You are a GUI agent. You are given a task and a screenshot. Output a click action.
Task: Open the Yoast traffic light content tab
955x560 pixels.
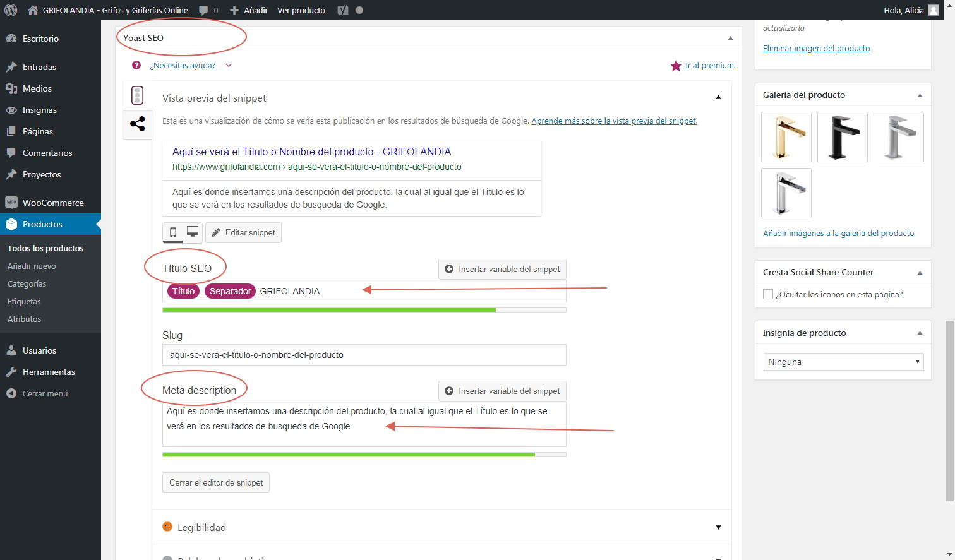point(137,95)
